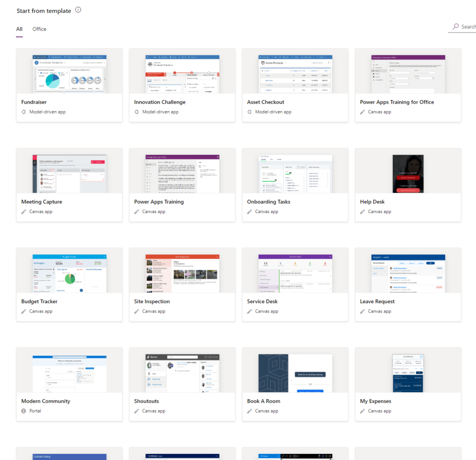This screenshot has width=476, height=460.
Task: Click canvas pencil icon under Book A Room
Action: click(x=250, y=411)
